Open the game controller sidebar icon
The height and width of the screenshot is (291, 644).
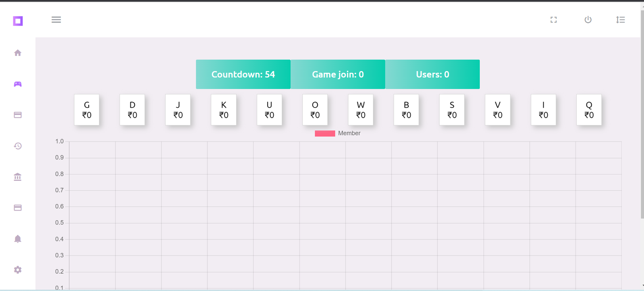click(18, 84)
